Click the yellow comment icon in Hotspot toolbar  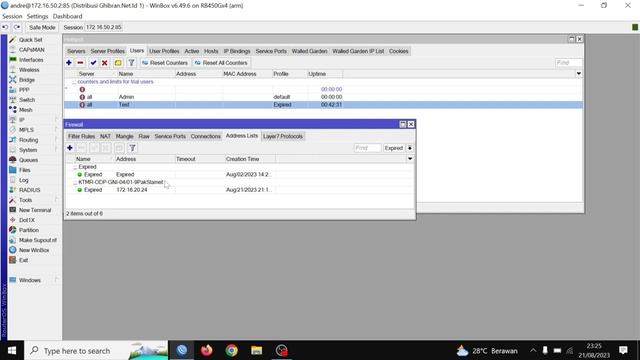pyautogui.click(x=118, y=63)
